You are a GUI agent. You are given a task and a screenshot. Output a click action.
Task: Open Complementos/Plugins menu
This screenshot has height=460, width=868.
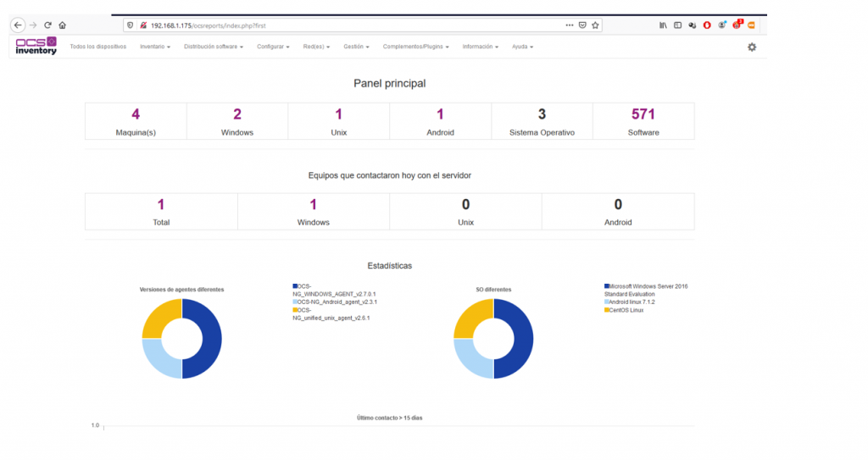click(415, 47)
